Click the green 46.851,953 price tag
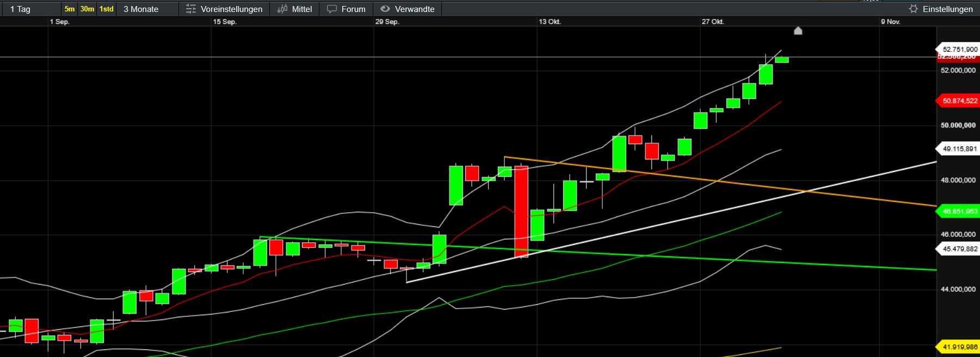The image size is (980, 357). click(959, 211)
